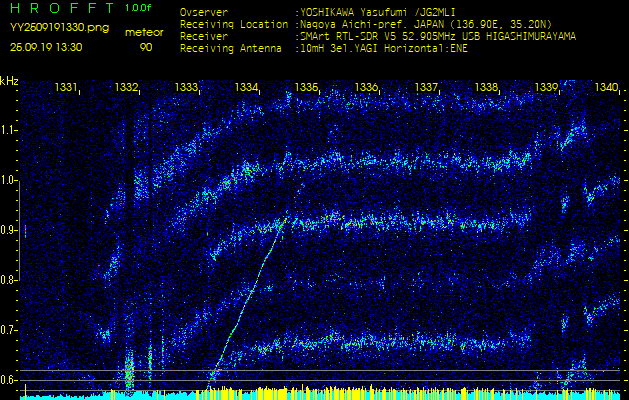Click the 0.7 frequency axis label
629x400 pixels.
10,330
